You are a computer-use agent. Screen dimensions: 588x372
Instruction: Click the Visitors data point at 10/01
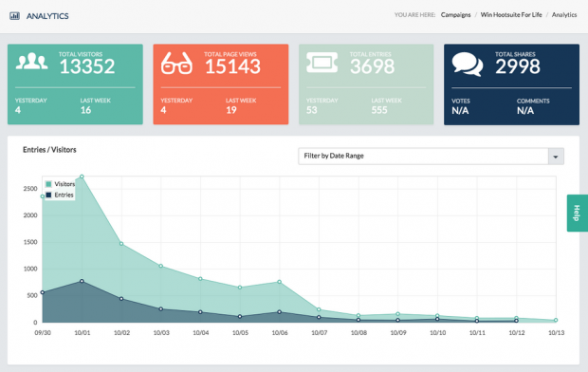[82, 177]
